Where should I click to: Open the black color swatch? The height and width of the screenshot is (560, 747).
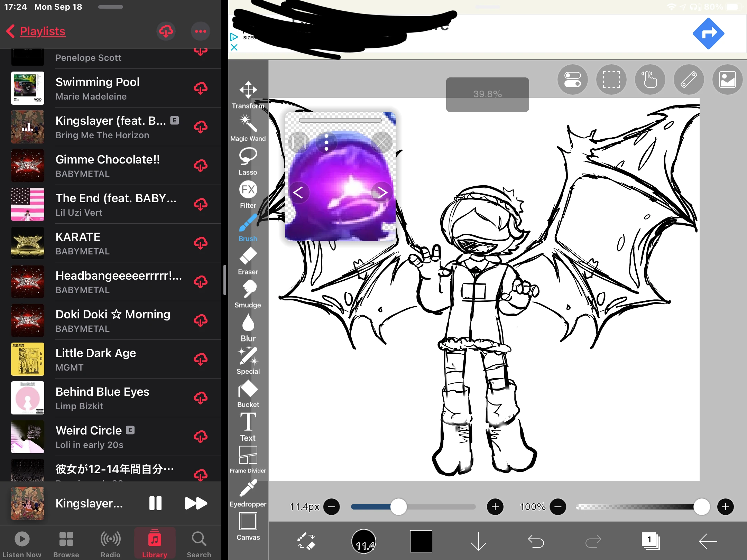point(421,541)
